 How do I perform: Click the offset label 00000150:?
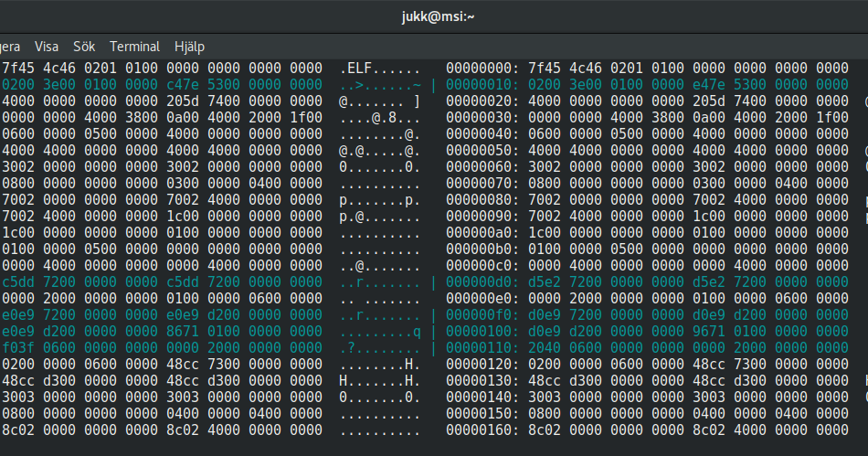[x=482, y=413]
